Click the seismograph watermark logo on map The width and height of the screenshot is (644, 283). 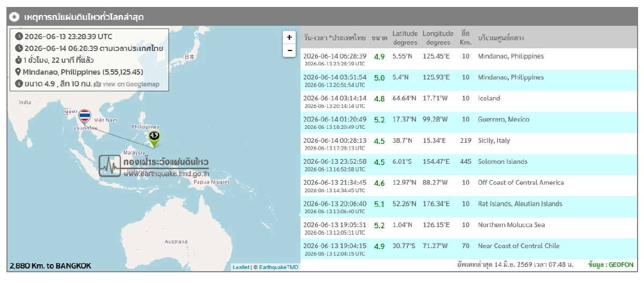pyautogui.click(x=110, y=166)
